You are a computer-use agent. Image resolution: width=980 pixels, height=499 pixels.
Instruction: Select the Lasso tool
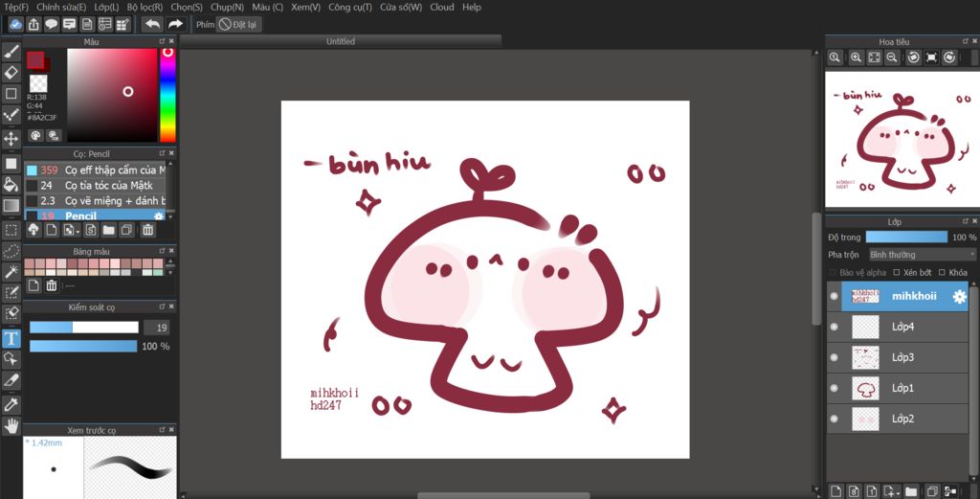click(x=11, y=251)
